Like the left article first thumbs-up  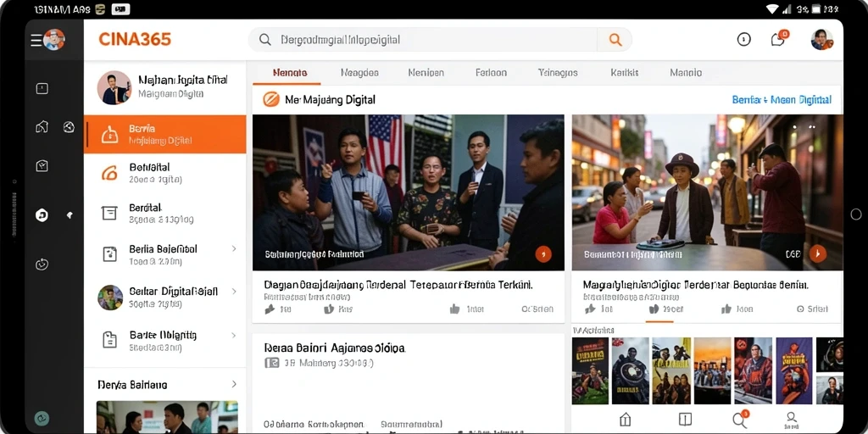coord(270,309)
